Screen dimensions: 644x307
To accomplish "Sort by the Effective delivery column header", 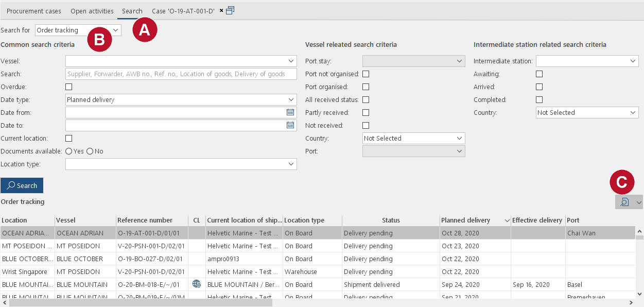I will (x=538, y=220).
